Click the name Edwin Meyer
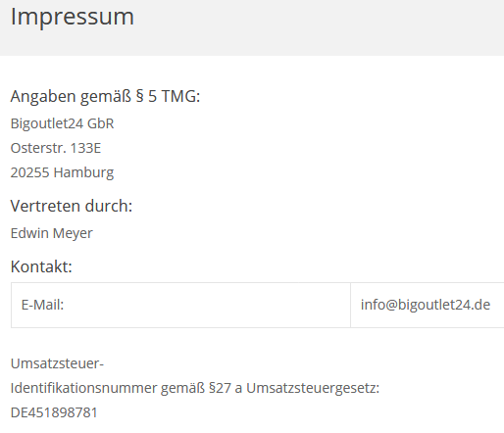 click(x=52, y=233)
